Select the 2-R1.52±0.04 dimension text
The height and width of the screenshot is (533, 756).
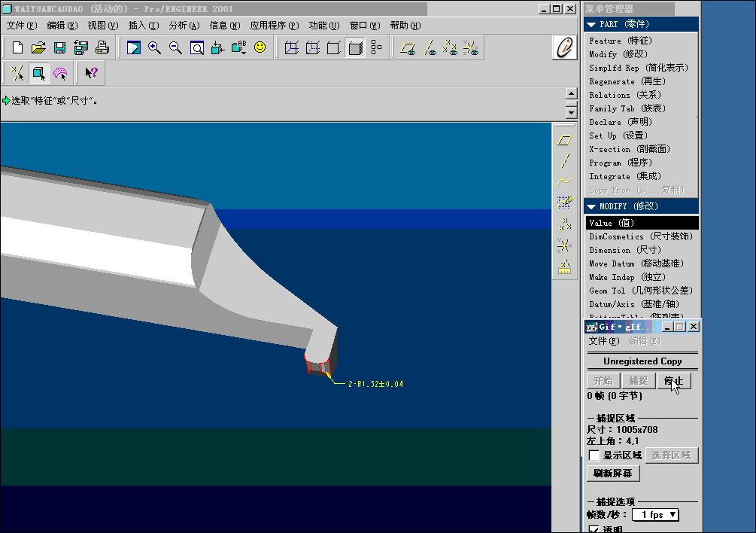click(x=375, y=384)
